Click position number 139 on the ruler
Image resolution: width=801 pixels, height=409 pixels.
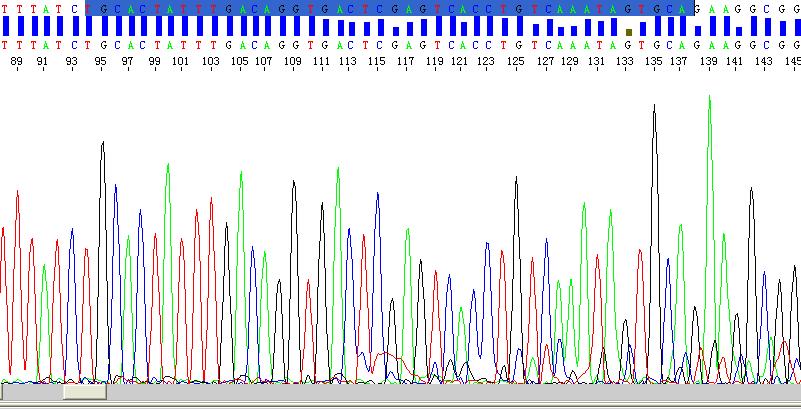coord(709,62)
